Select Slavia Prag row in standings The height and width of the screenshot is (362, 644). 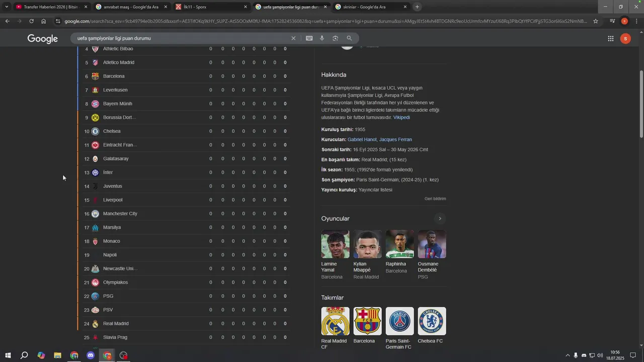tap(184, 337)
